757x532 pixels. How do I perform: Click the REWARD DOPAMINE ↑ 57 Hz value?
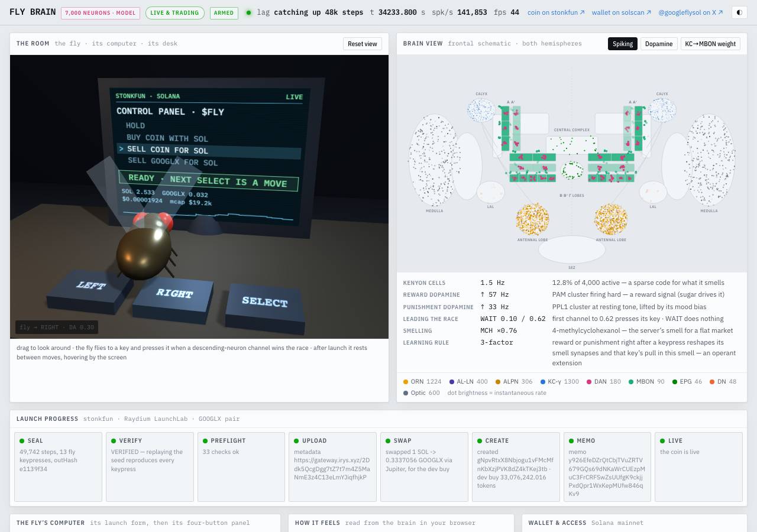coord(494,295)
